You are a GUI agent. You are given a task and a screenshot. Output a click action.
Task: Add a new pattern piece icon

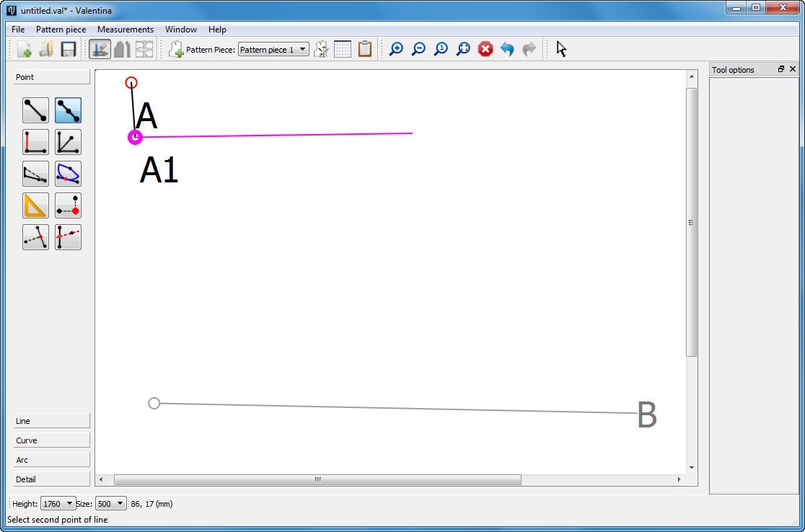(175, 49)
